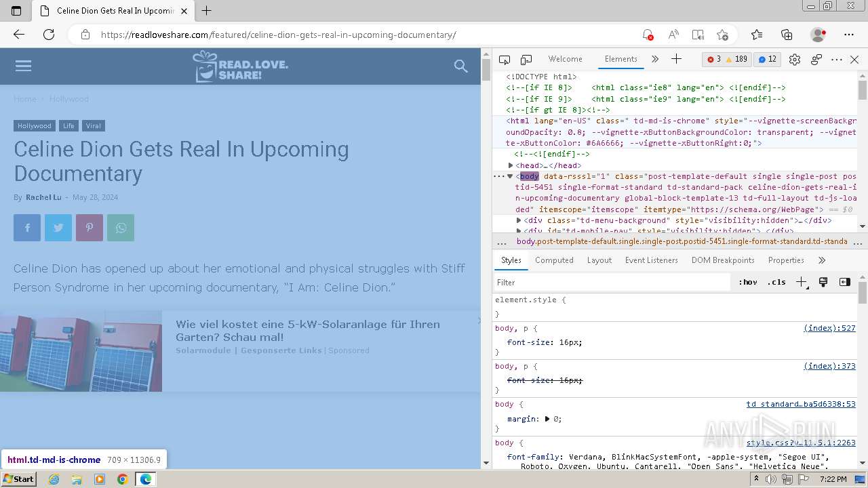Collapse the body element node
The image size is (868, 488).
pyautogui.click(x=510, y=176)
